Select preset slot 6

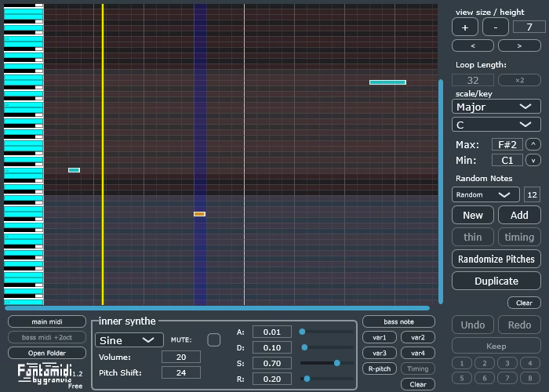(485, 378)
